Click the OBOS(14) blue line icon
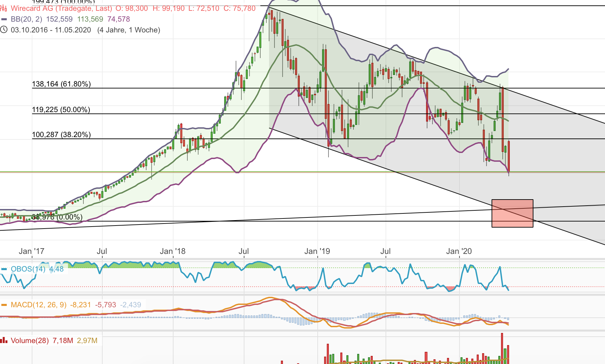 click(5, 269)
